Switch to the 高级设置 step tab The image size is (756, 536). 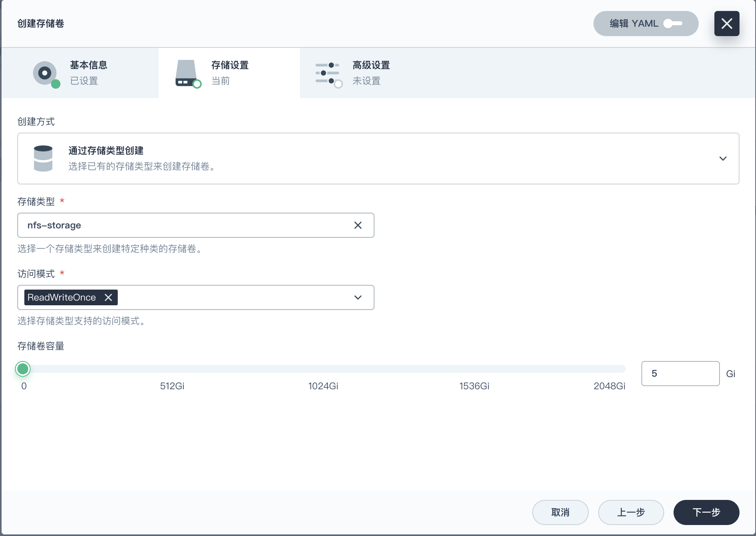tap(371, 73)
